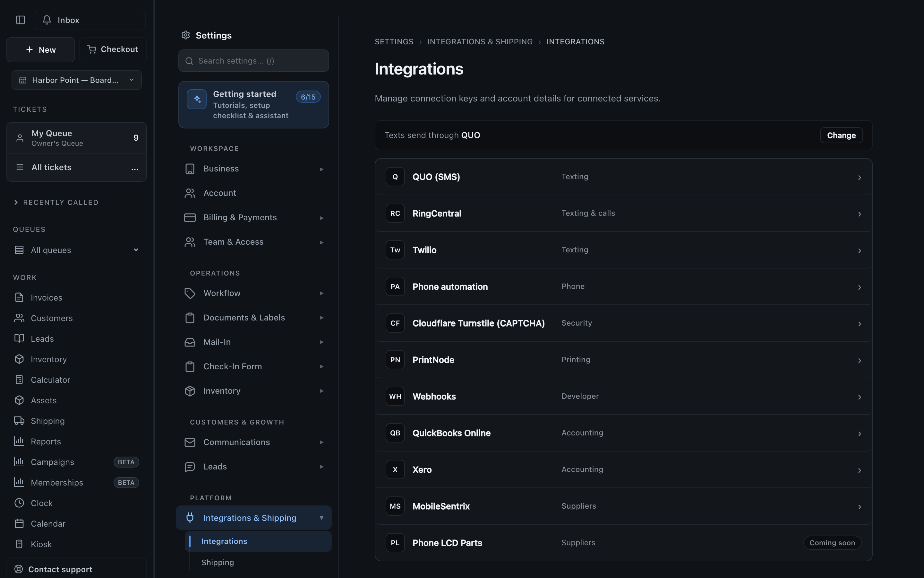Screen dimensions: 924x578
Task: Click the Xero X badge icon
Action: [x=395, y=469]
